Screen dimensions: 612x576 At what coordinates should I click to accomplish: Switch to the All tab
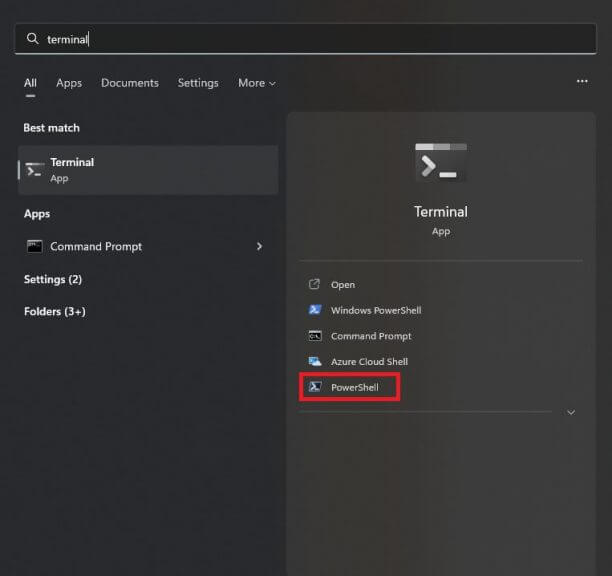[x=30, y=83]
